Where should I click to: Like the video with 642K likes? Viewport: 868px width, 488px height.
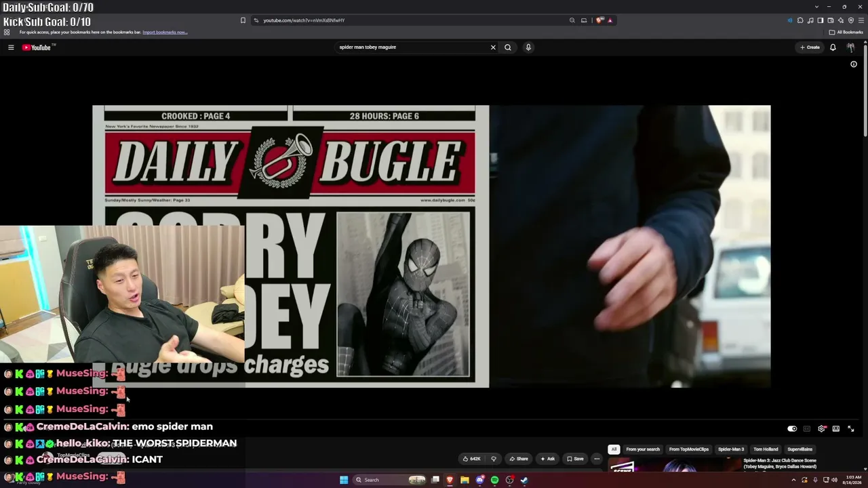pos(471,459)
